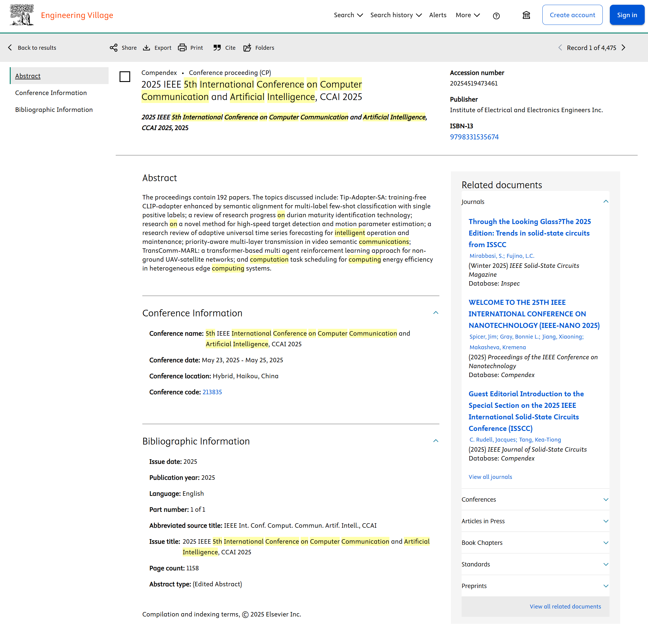
Task: Select Conference Information in side navigation
Action: [x=51, y=93]
